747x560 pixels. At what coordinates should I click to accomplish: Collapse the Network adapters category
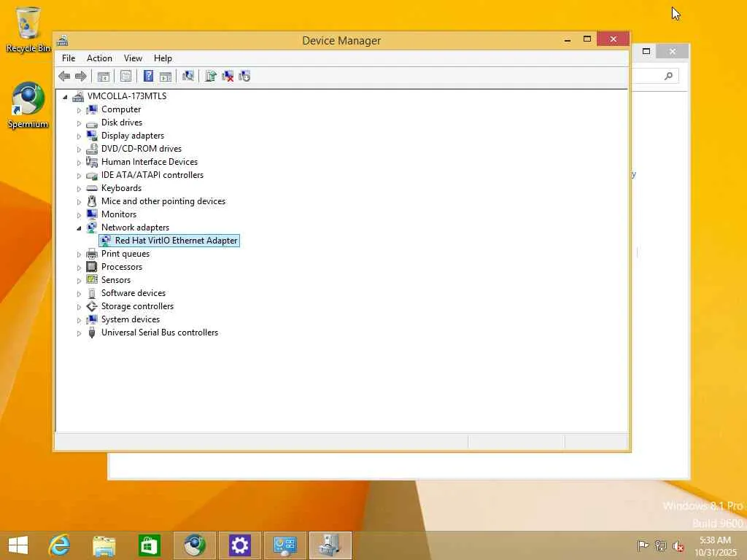coord(79,228)
